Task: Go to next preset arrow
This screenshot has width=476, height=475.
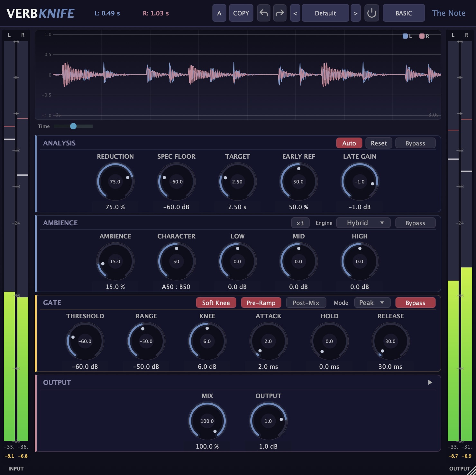Action: [355, 13]
